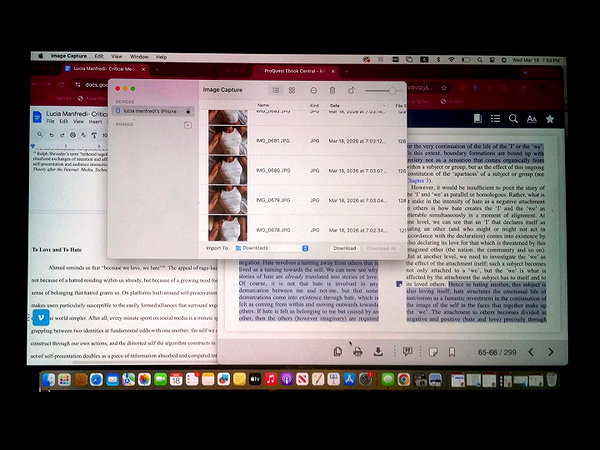Screen dimensions: 600x450
Task: Sort files by the Kind column header
Action: tap(314, 105)
